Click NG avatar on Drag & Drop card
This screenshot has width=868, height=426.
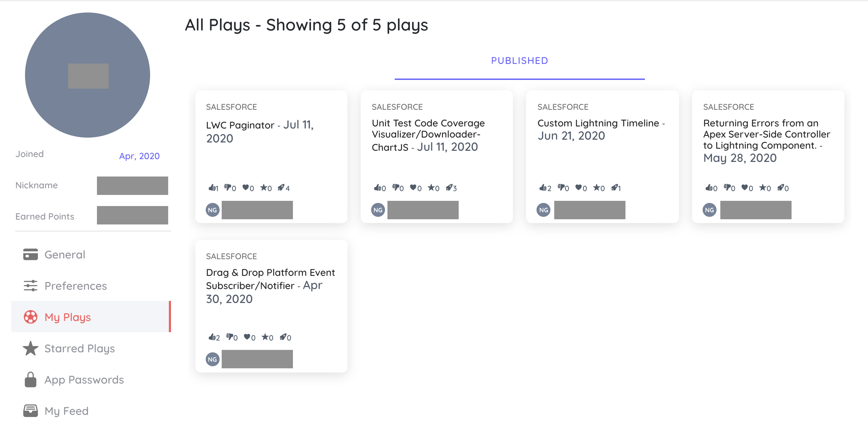pos(213,359)
